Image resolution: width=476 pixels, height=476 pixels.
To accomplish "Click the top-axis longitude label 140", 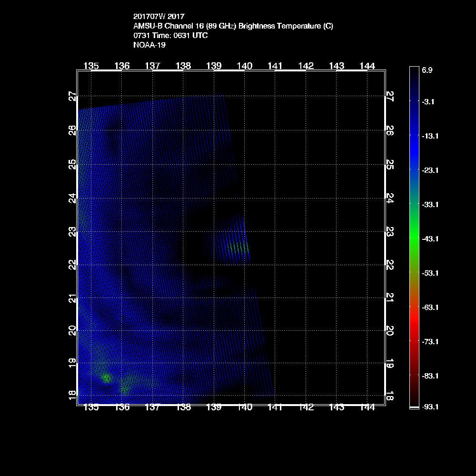I will coord(245,66).
